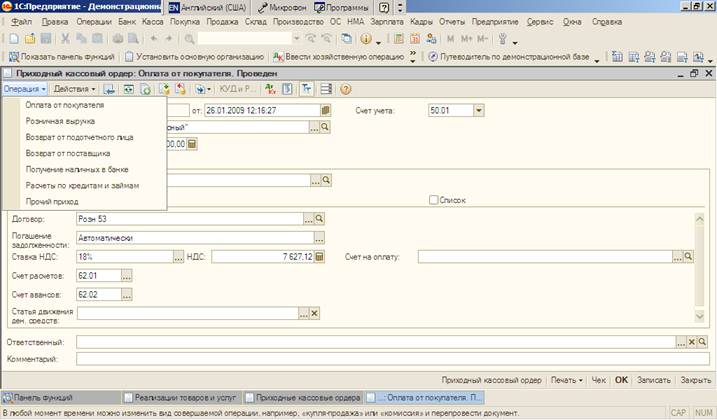Image resolution: width=717 pixels, height=420 pixels.
Task: Click the tools settings icon in main toolbar
Action: tap(503, 39)
